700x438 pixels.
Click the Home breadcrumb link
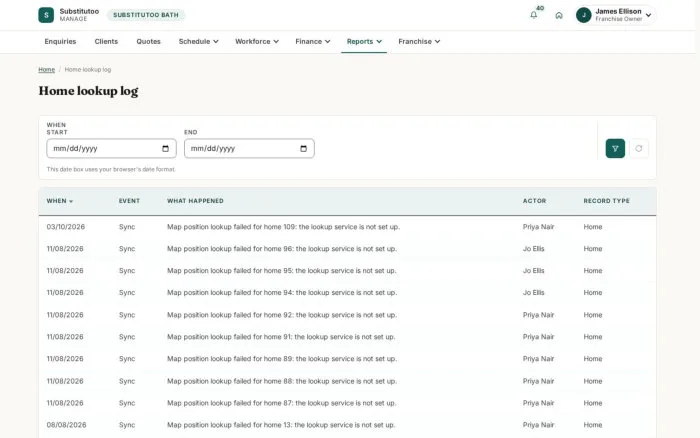(46, 70)
